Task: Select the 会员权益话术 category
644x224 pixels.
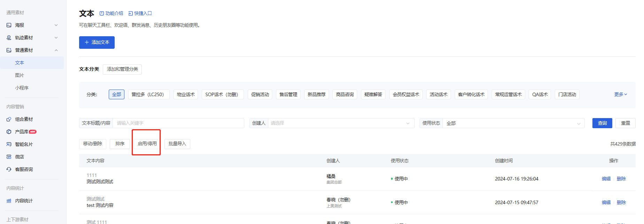Action: 406,94
